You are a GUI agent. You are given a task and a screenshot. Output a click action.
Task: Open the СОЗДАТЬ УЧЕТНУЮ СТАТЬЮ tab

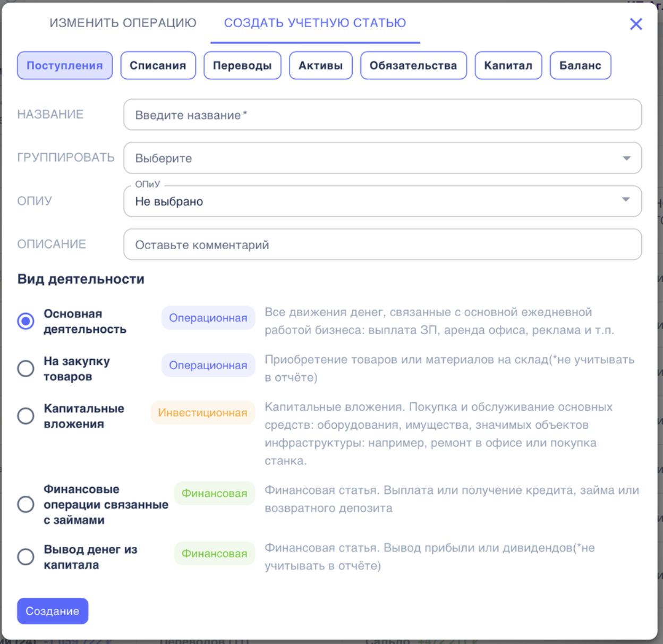tap(315, 23)
